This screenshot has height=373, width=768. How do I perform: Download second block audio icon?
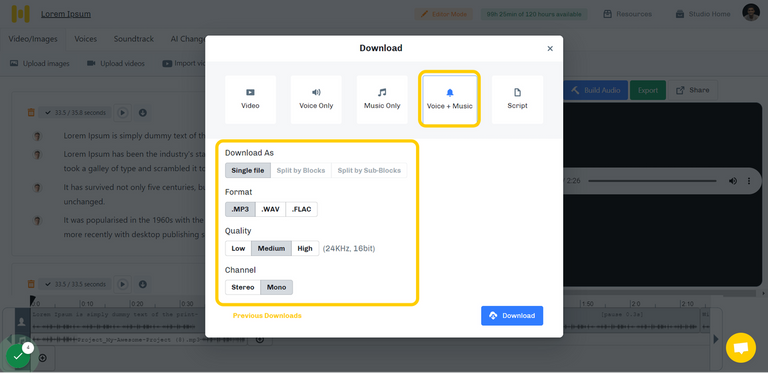tap(143, 284)
